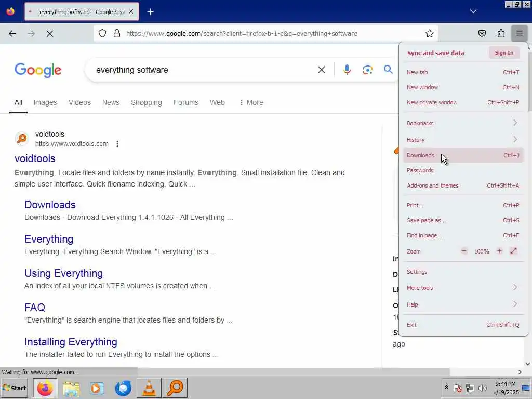This screenshot has height=399, width=532.
Task: Click Google search magnifier button
Action: point(388,70)
